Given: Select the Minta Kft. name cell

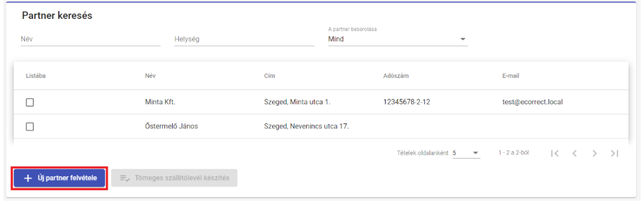Looking at the screenshot, I should point(160,103).
